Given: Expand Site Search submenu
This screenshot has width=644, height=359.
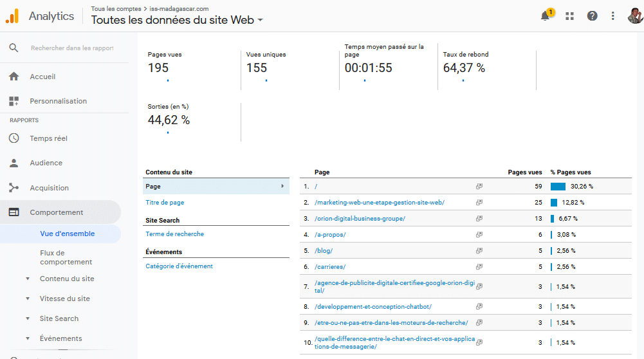Looking at the screenshot, I should tap(28, 318).
